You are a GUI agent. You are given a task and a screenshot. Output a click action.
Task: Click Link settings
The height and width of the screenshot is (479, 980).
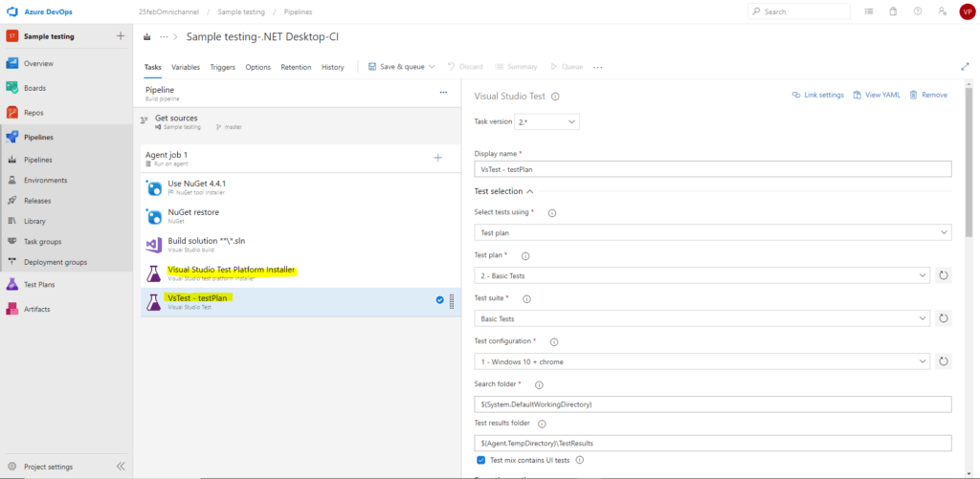(x=817, y=95)
